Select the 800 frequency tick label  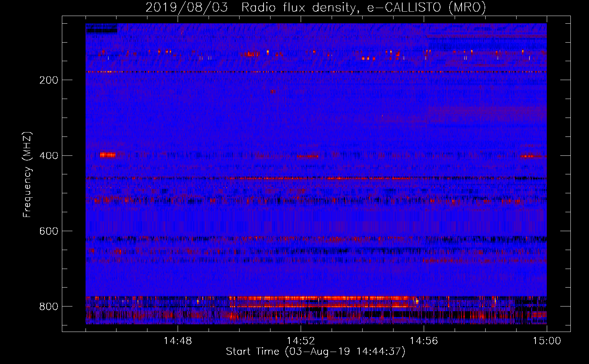coord(49,307)
